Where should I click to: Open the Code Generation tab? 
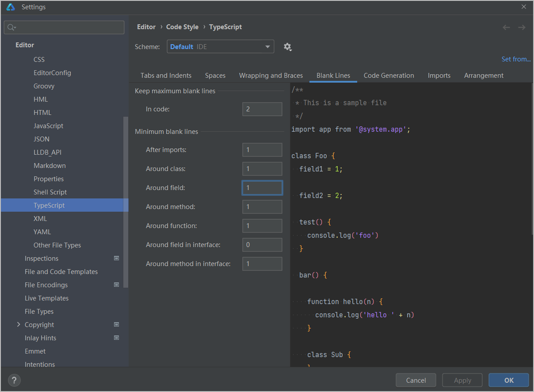click(x=389, y=75)
